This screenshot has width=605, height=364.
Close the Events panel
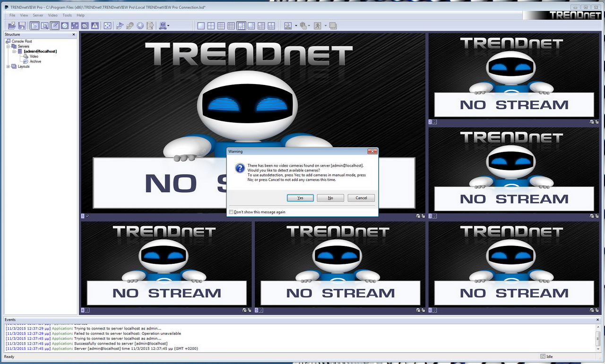tap(598, 320)
